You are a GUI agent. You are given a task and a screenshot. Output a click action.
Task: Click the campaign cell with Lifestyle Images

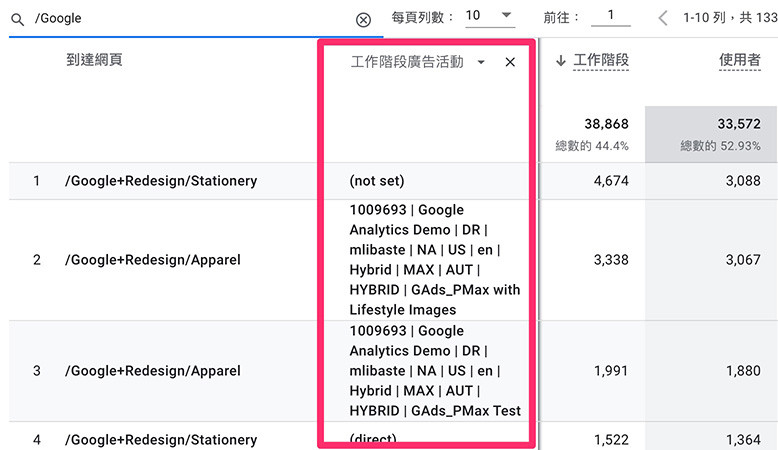coord(435,260)
